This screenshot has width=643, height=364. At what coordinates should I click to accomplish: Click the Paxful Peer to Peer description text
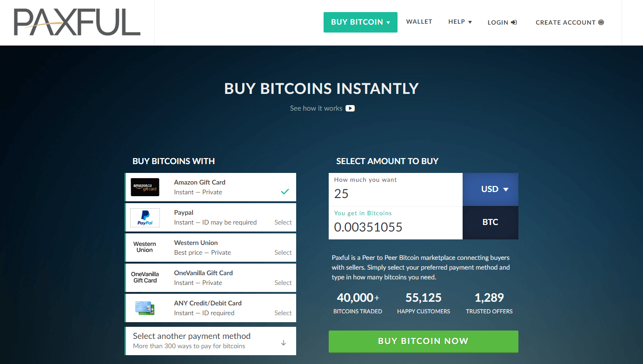(x=421, y=267)
